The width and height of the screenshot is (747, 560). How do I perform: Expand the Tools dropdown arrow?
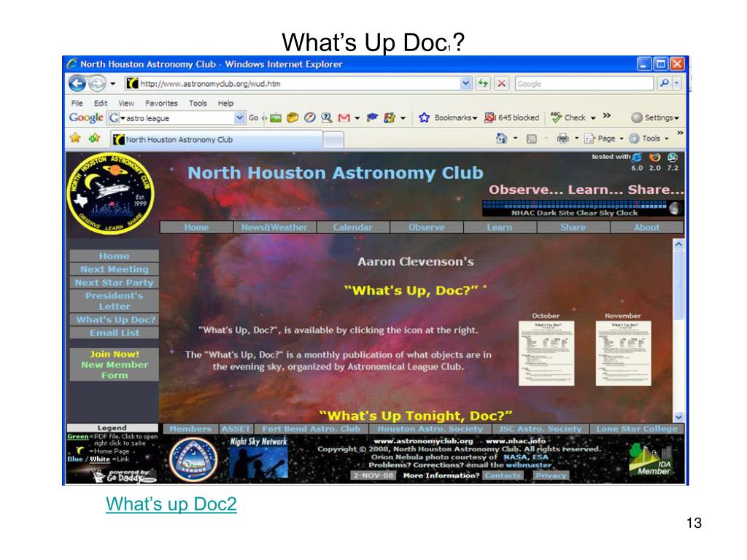click(667, 139)
